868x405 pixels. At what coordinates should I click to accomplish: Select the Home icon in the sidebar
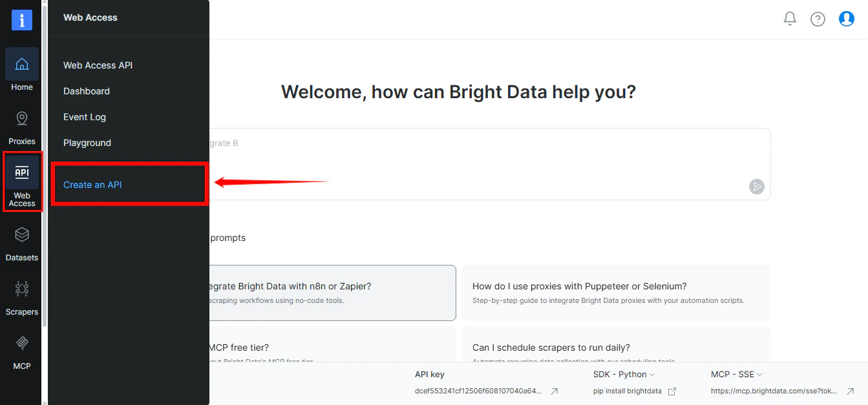coord(21,67)
